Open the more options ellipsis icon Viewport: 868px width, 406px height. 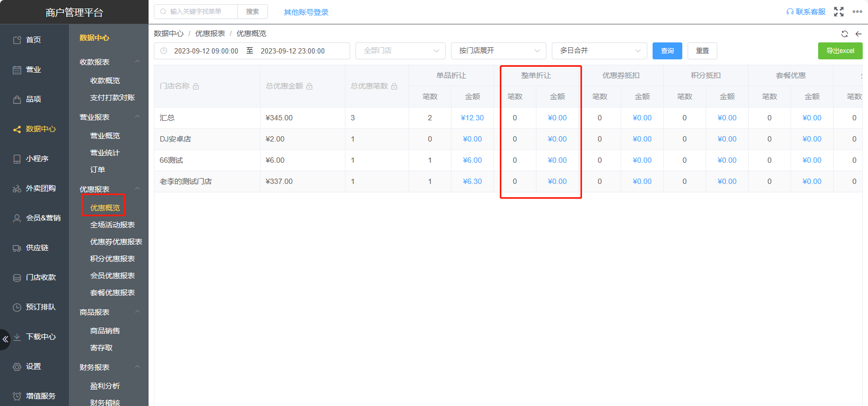[857, 12]
